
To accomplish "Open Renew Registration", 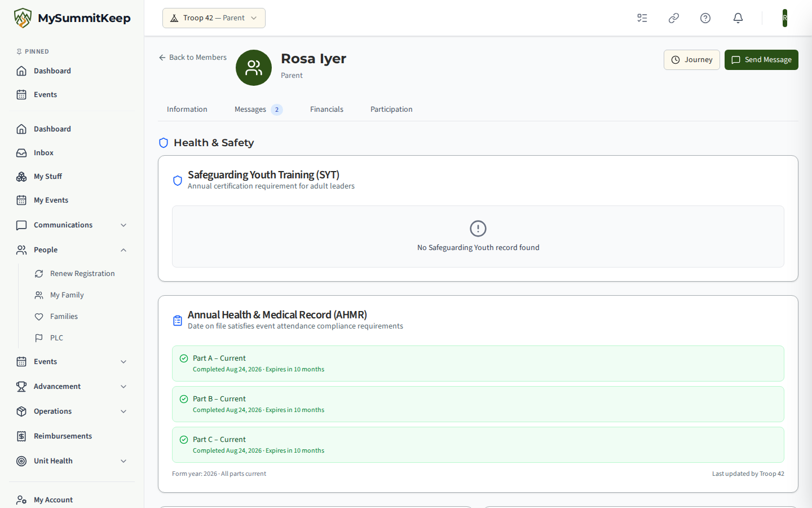I will pyautogui.click(x=82, y=273).
